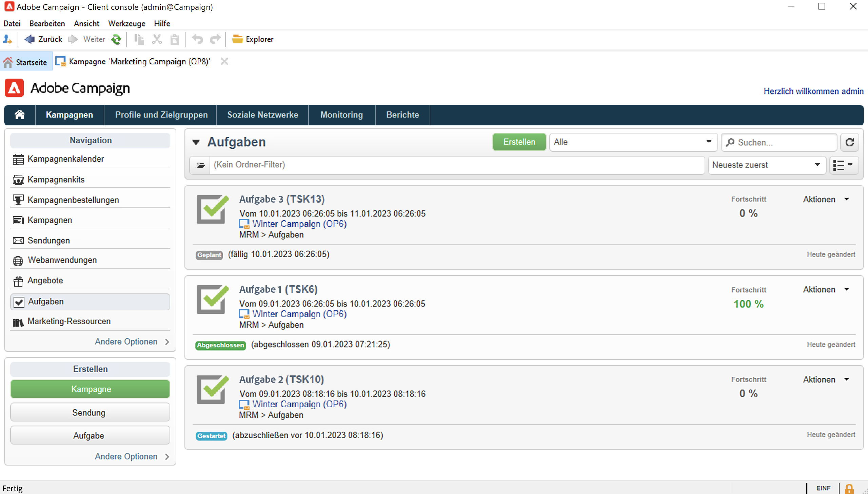868x494 pixels.
Task: Open the Explorer folder icon
Action: pos(237,39)
